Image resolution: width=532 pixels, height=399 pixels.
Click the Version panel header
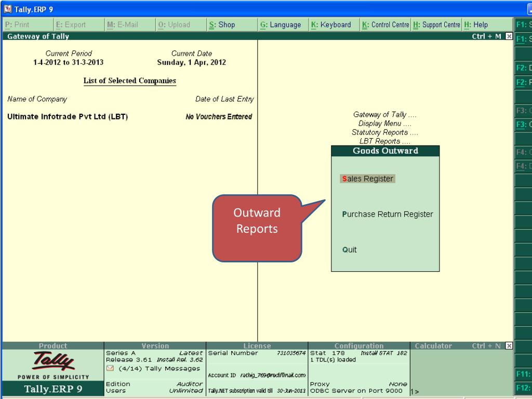click(x=155, y=345)
